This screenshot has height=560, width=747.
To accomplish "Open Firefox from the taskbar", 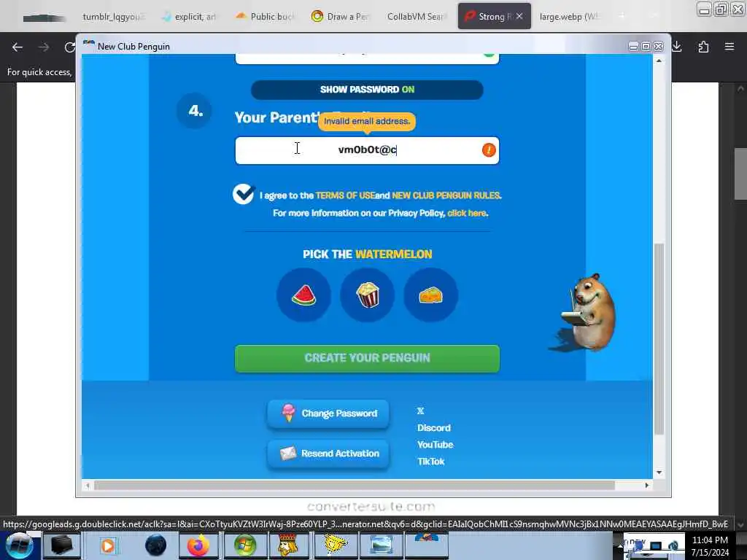I will coord(198,545).
